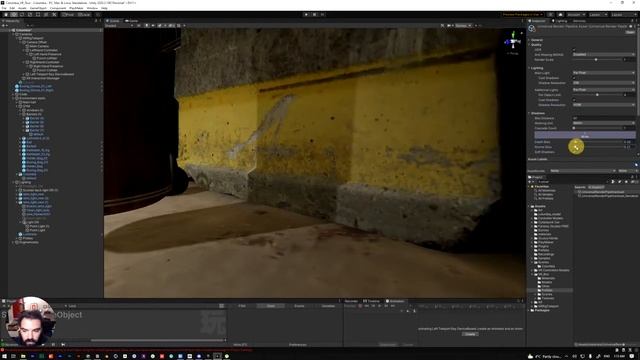640x360 pixels.
Task: Switch to the Timeline tab
Action: pyautogui.click(x=371, y=301)
